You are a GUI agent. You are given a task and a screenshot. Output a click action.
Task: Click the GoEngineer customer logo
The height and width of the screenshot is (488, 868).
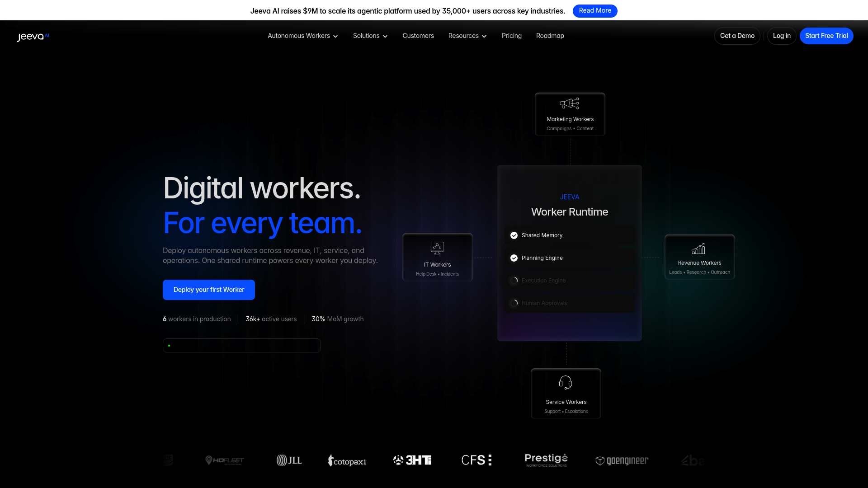[622, 460]
